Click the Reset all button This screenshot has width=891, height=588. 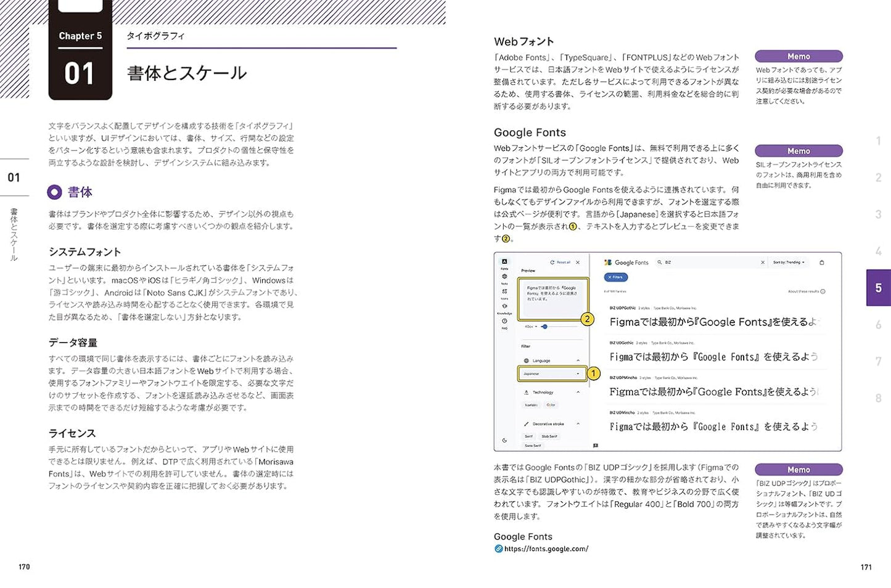(560, 263)
